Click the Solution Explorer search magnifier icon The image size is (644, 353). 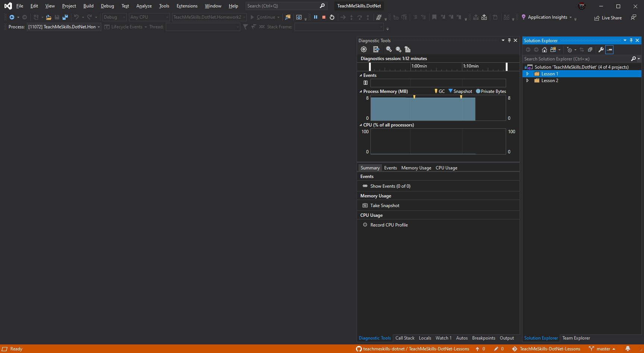633,59
